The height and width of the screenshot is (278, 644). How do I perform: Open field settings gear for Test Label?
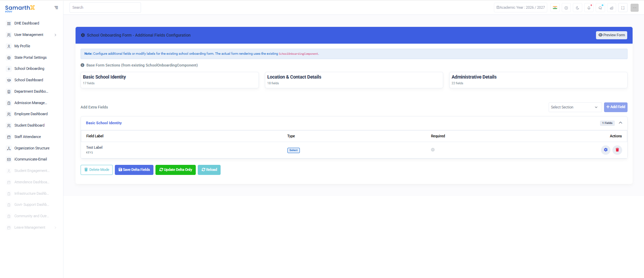click(x=606, y=150)
